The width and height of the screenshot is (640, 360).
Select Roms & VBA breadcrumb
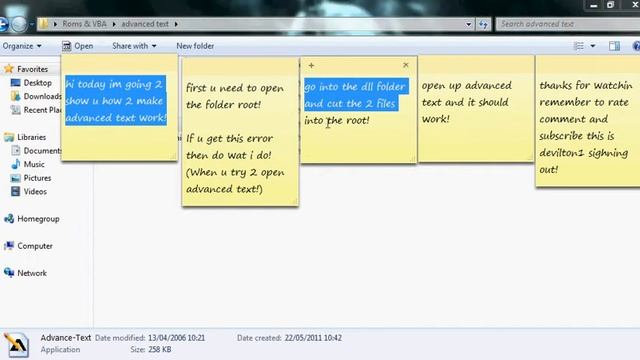[84, 24]
